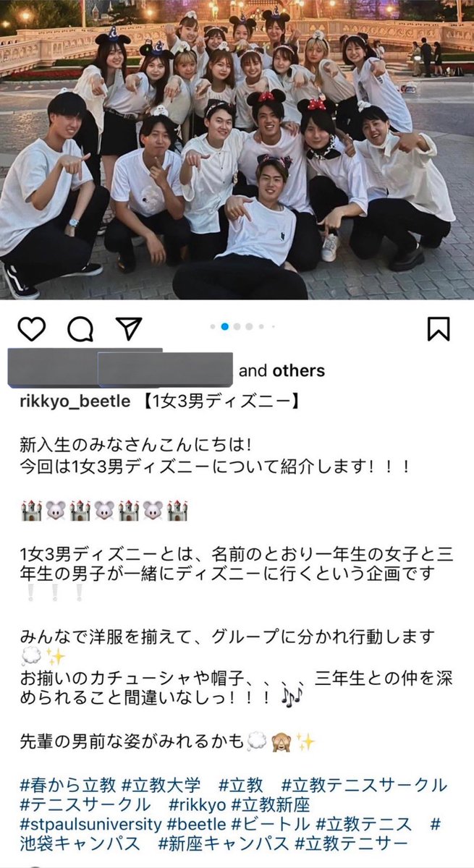The image size is (474, 868).
Task: Select the active blue carousel dot
Action: pos(224,326)
